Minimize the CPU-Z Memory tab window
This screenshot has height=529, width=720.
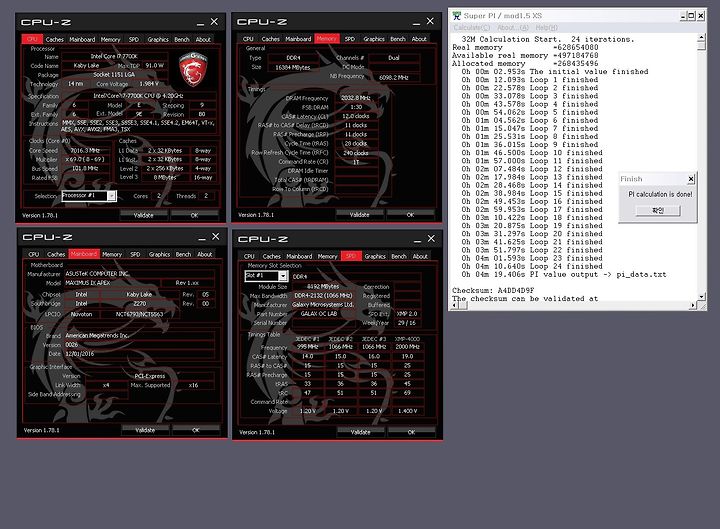[416, 22]
